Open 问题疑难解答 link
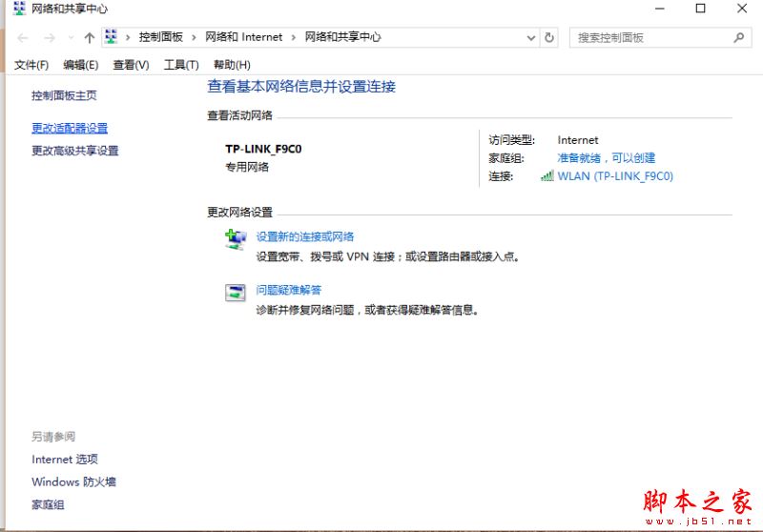This screenshot has height=532, width=763. (x=289, y=291)
